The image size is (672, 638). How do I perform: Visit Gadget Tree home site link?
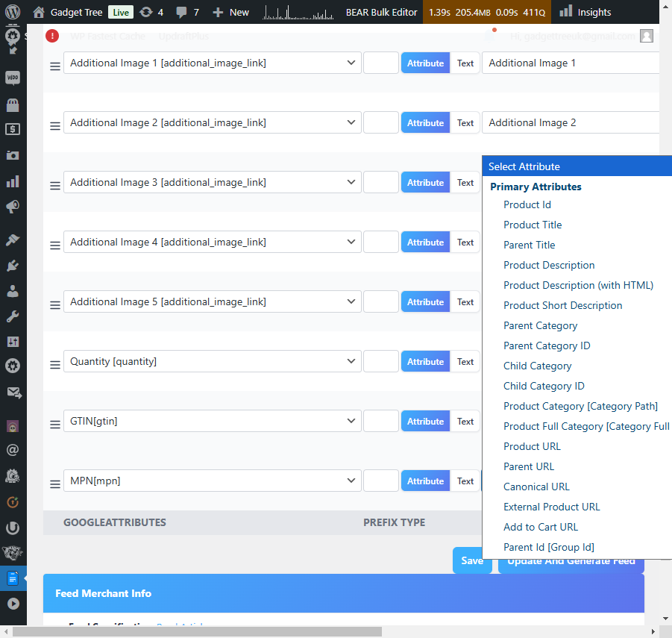[x=68, y=12]
